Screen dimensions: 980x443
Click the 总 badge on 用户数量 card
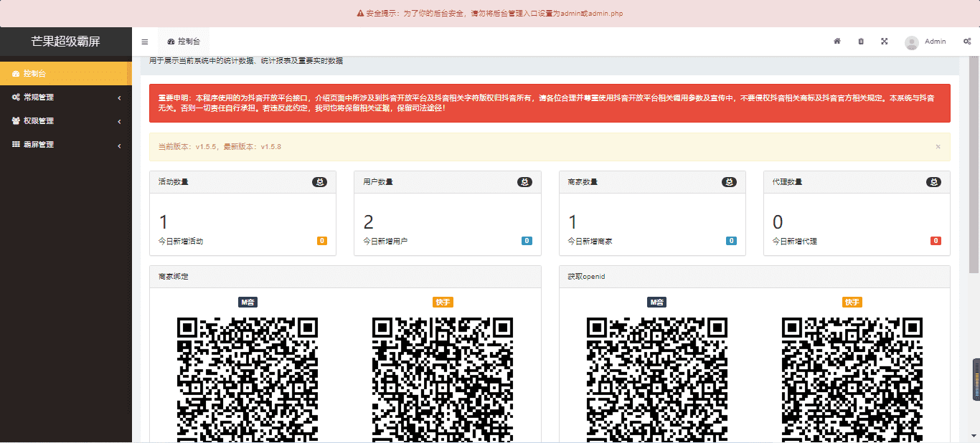click(524, 182)
